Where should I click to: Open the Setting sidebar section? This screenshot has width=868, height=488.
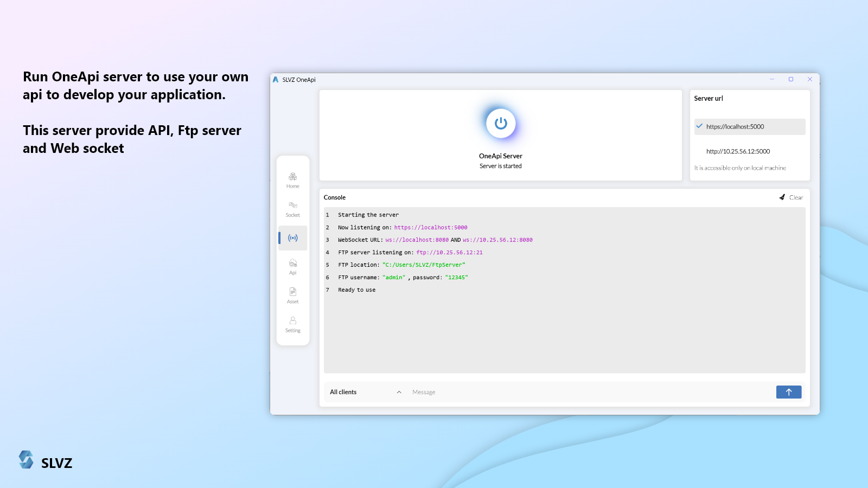[292, 324]
